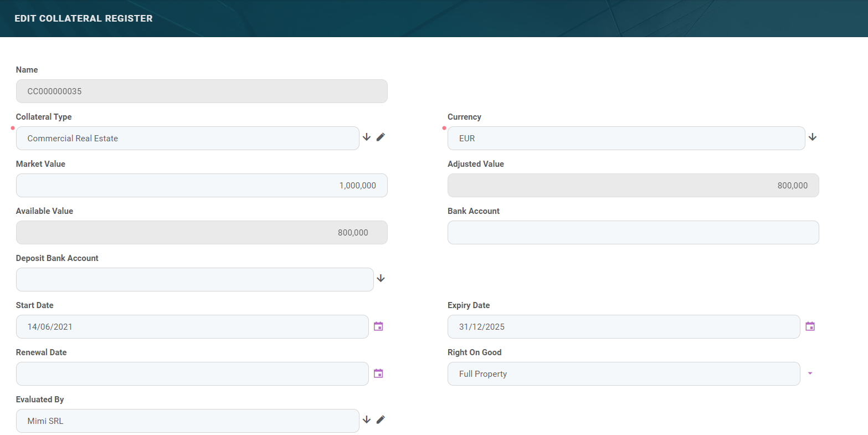868x435 pixels.
Task: Click the Market Value input field
Action: (x=202, y=186)
